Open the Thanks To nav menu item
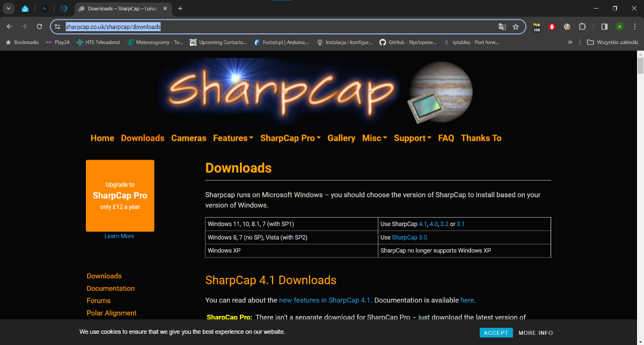This screenshot has height=345, width=644. point(481,138)
